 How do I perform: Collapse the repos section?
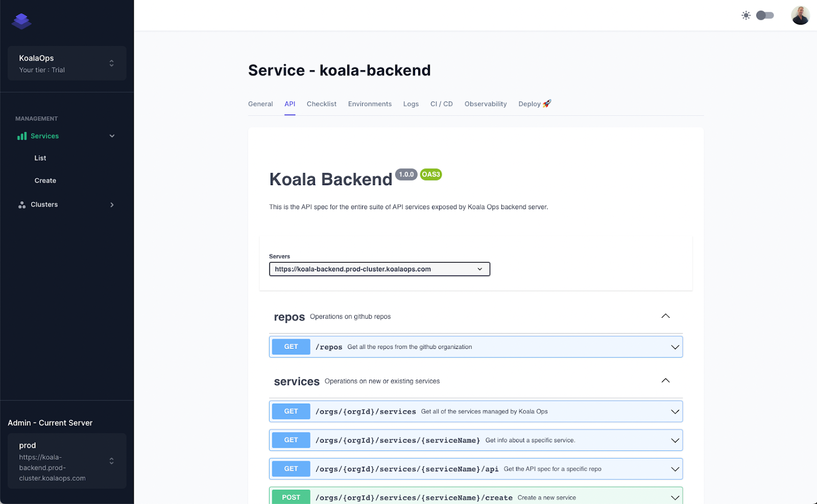[x=665, y=316]
